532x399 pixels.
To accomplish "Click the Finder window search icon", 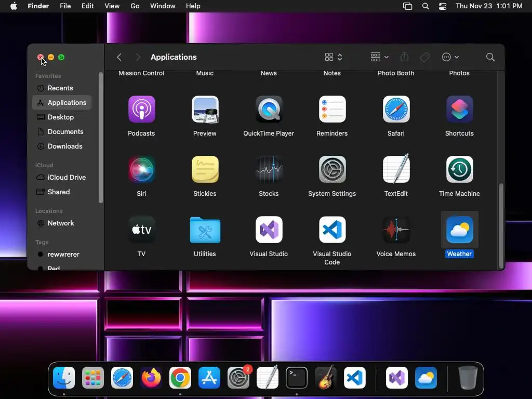I will (490, 57).
